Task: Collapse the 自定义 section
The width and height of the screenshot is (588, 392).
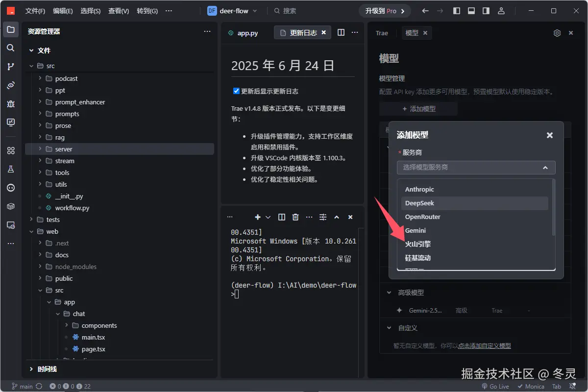Action: click(389, 328)
